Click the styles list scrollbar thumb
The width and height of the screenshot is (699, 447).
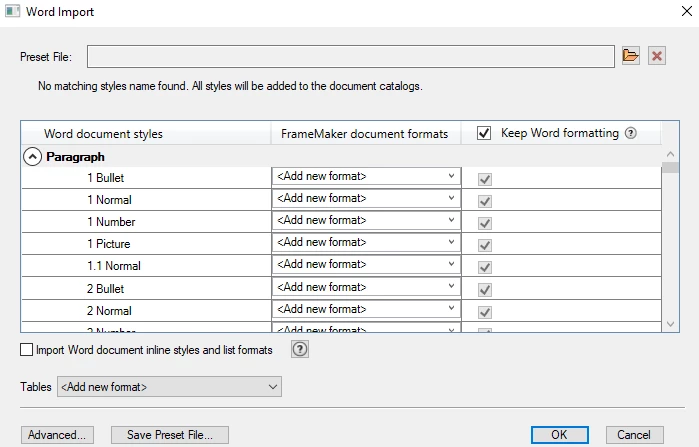(670, 168)
